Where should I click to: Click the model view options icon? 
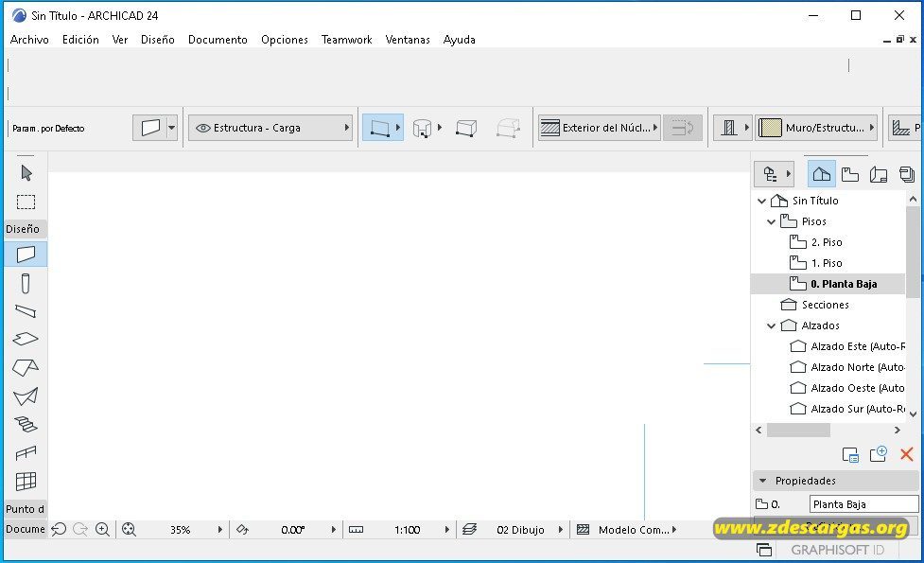click(x=583, y=529)
